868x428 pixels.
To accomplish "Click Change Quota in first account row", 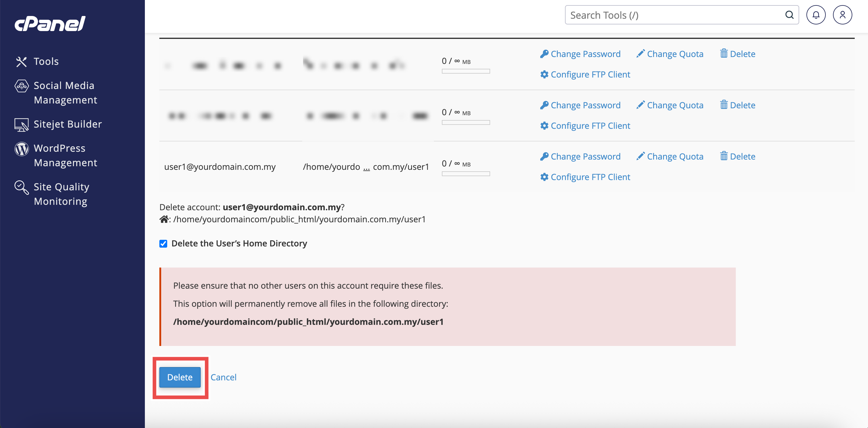I will [675, 54].
